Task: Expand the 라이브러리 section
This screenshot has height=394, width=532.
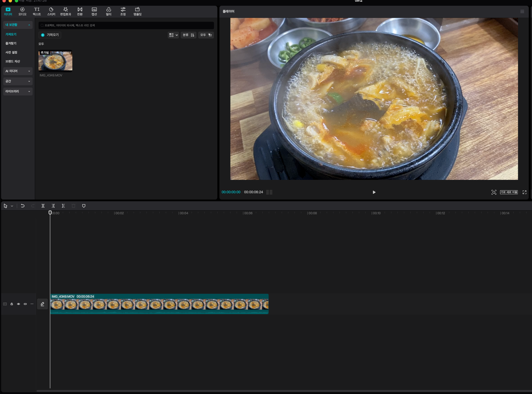Action: (18, 91)
